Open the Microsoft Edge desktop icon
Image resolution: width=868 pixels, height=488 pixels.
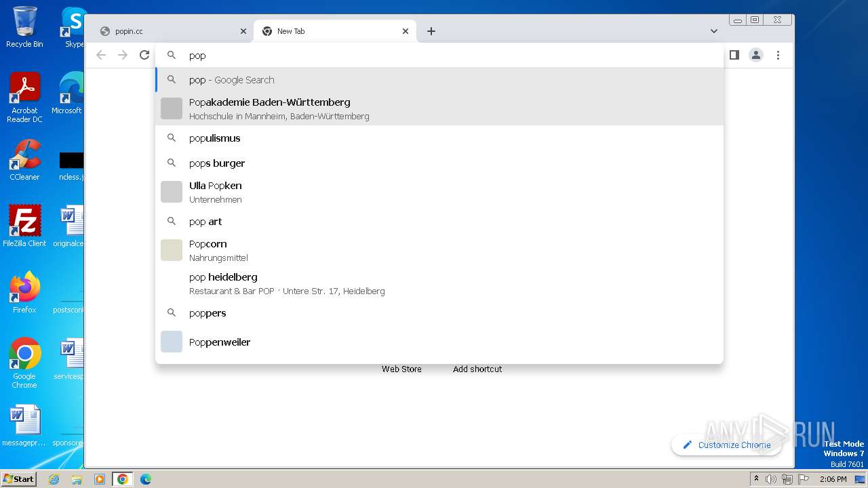point(68,94)
